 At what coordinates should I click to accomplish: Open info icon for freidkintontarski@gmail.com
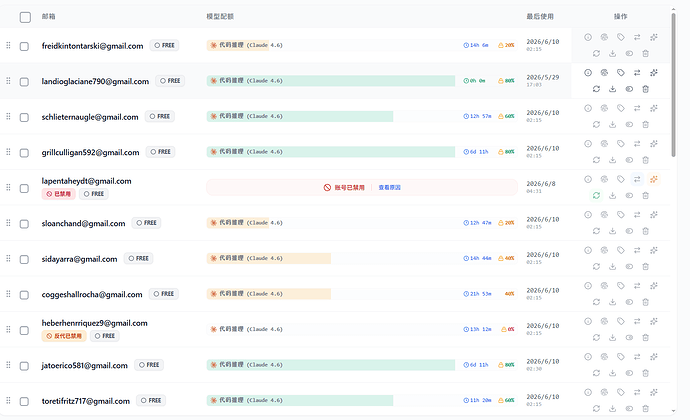[588, 37]
